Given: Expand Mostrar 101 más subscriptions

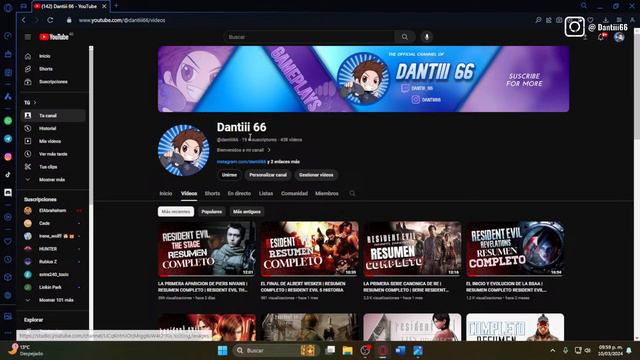Looking at the screenshot, I should pyautogui.click(x=54, y=300).
